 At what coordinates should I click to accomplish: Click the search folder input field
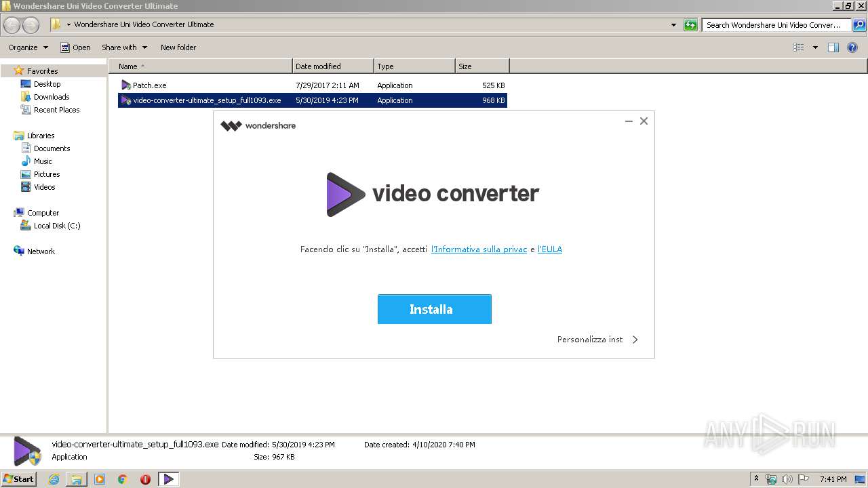(x=776, y=25)
